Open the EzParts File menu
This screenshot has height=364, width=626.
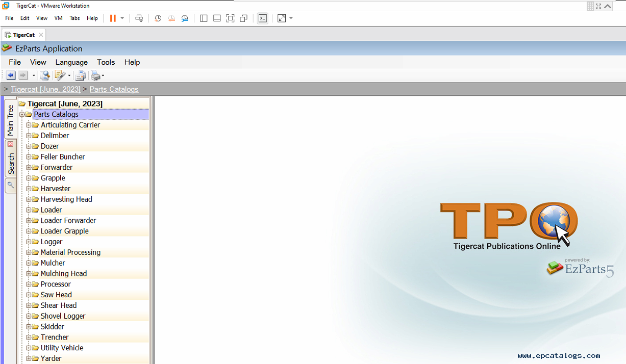click(15, 62)
